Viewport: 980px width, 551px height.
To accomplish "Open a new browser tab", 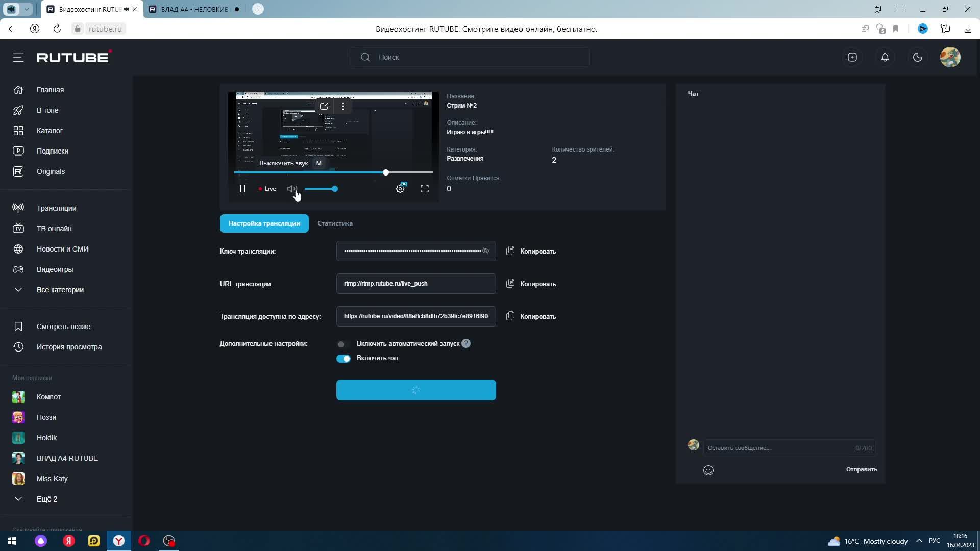I will click(258, 9).
